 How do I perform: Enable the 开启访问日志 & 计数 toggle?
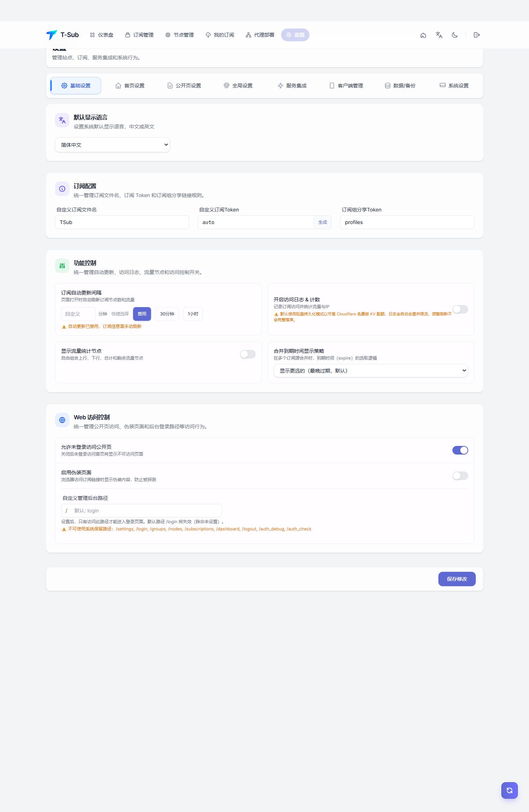[460, 309]
